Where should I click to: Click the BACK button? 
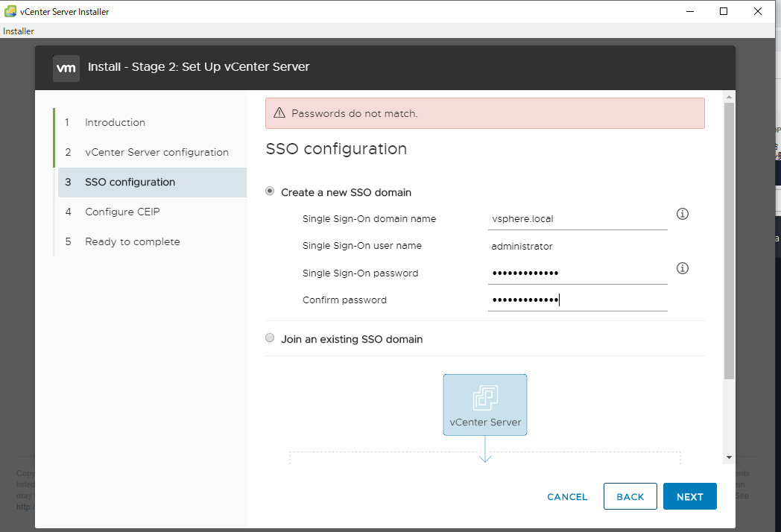pyautogui.click(x=630, y=496)
